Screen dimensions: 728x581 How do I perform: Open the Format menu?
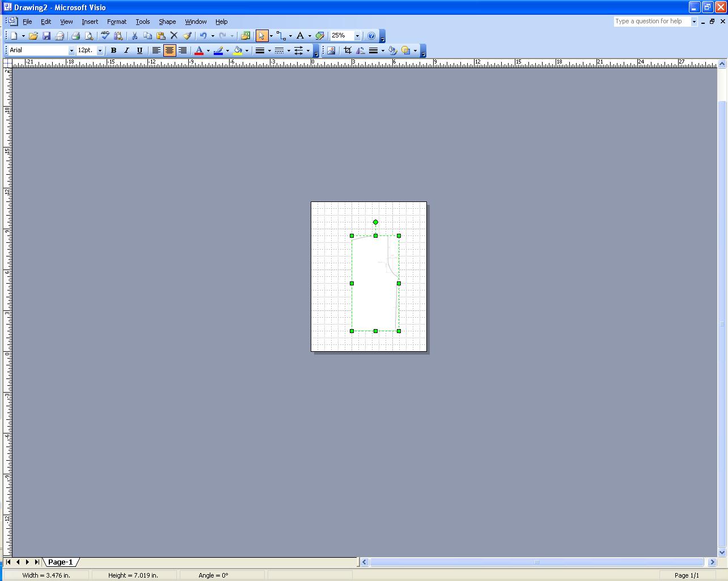click(117, 22)
